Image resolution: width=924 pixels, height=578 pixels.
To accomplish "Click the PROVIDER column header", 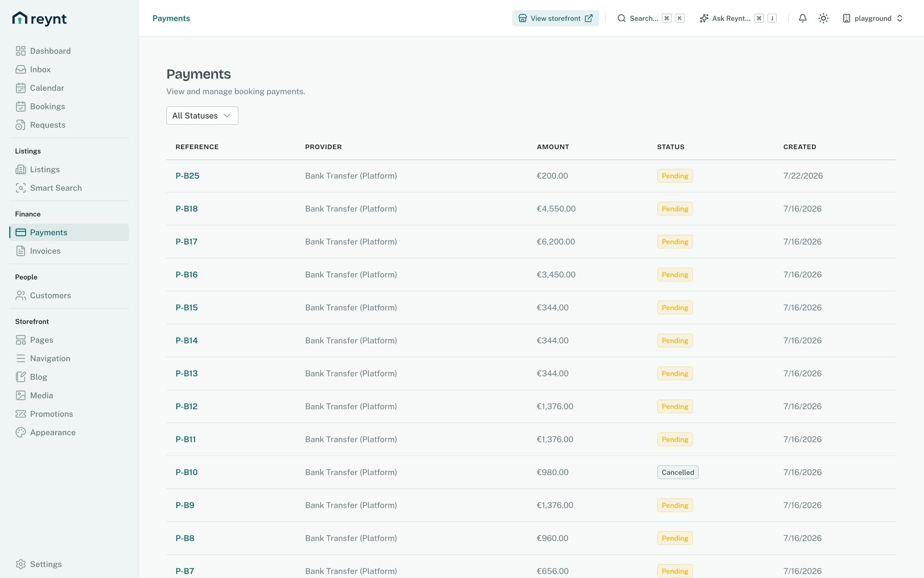I will (x=323, y=147).
